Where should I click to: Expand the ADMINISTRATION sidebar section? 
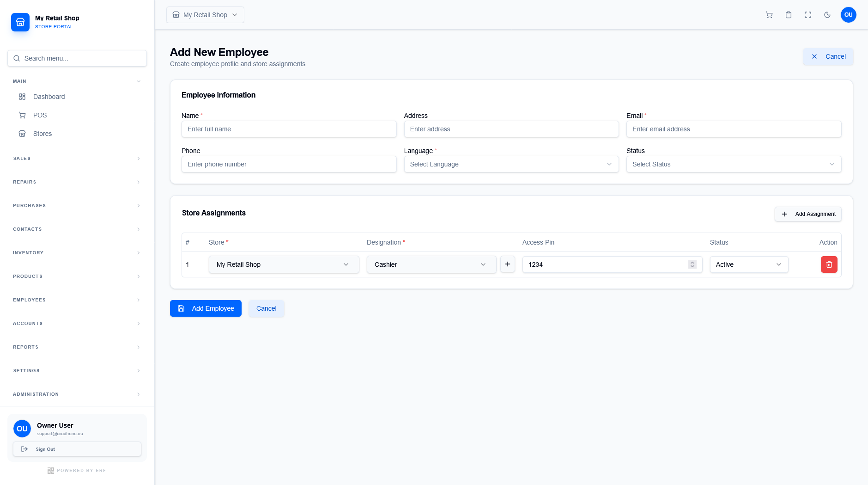coord(77,394)
